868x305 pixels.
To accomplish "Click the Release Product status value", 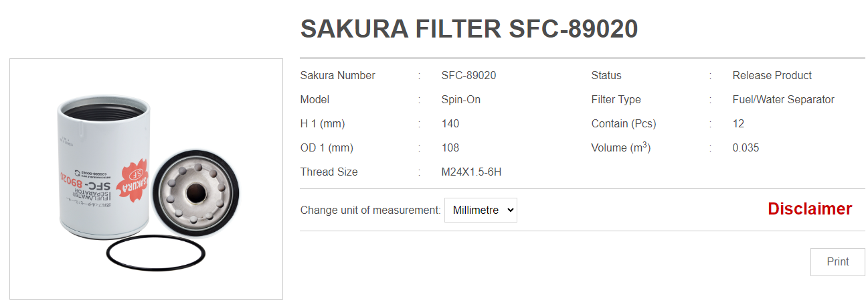I will (772, 75).
